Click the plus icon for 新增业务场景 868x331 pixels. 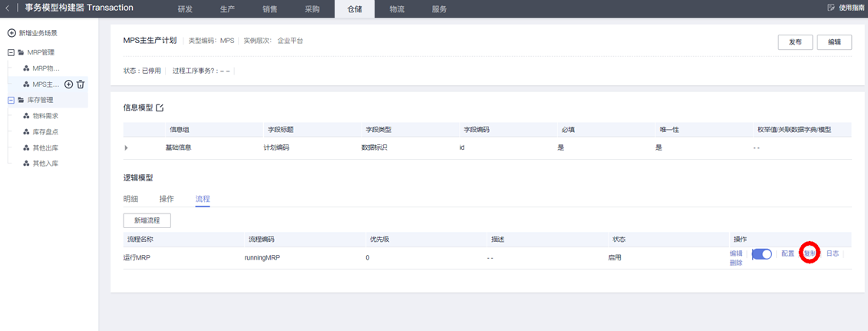[11, 33]
